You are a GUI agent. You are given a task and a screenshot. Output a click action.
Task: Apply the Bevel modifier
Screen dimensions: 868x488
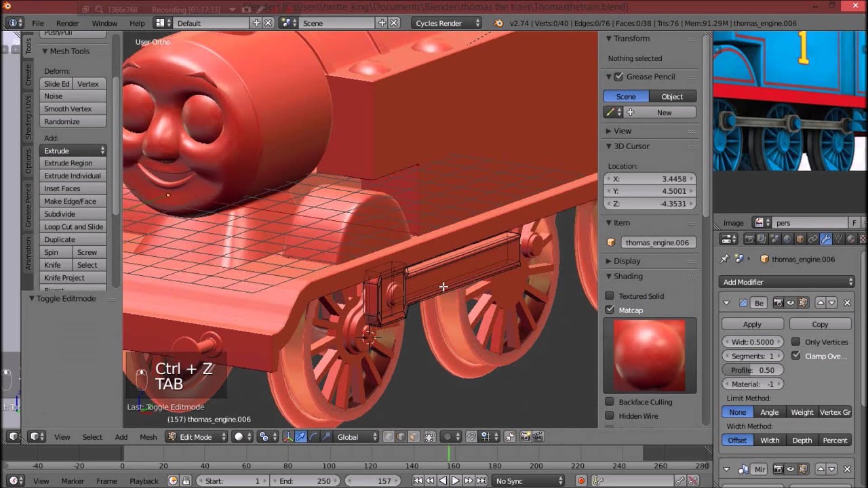pos(752,324)
